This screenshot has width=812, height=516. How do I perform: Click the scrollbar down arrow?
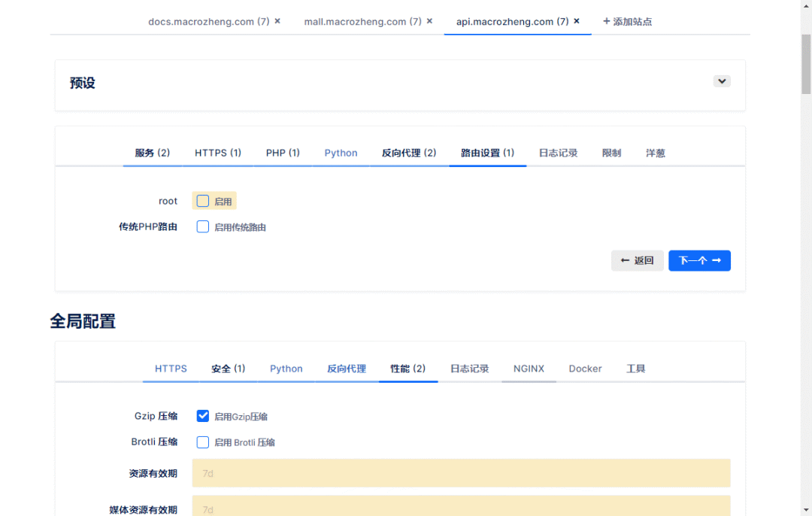[806, 510]
